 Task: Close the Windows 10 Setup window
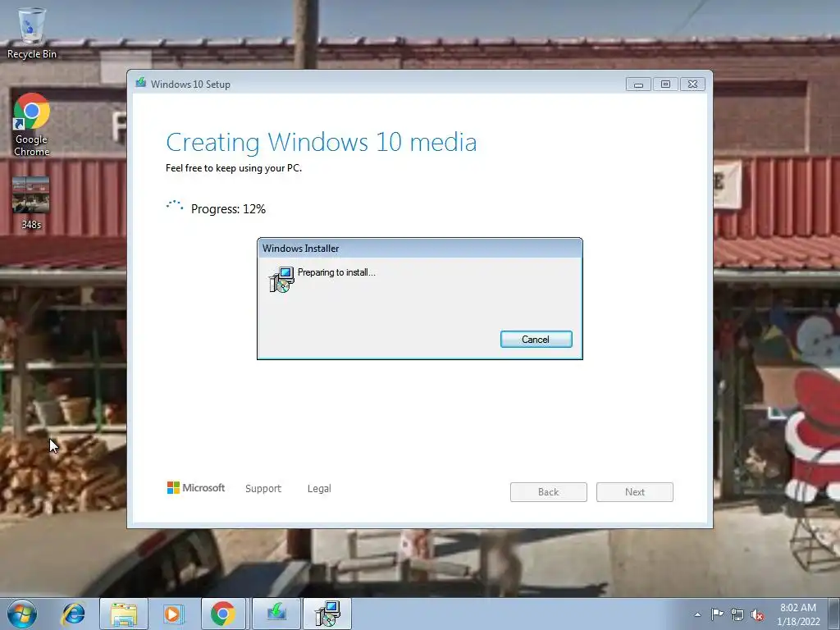pyautogui.click(x=692, y=84)
